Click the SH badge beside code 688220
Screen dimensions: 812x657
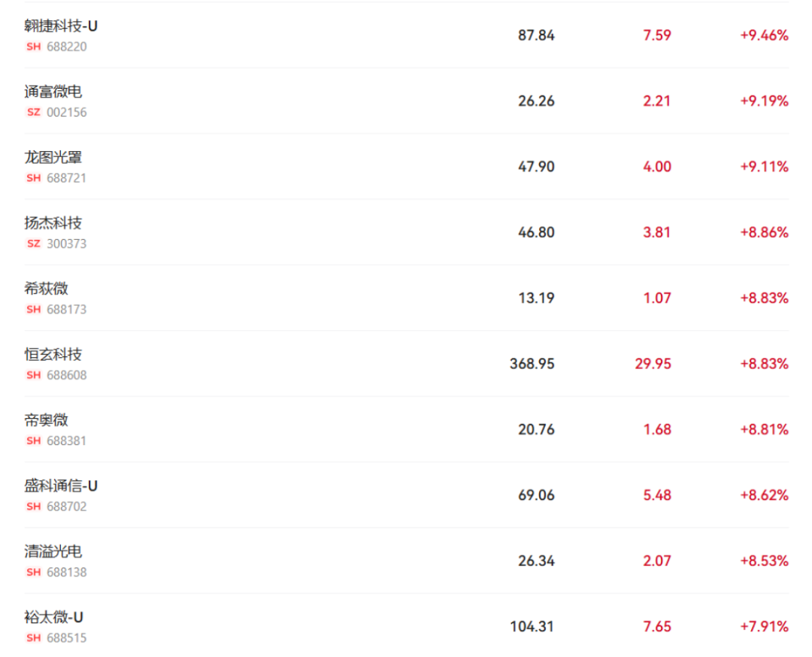pos(33,47)
